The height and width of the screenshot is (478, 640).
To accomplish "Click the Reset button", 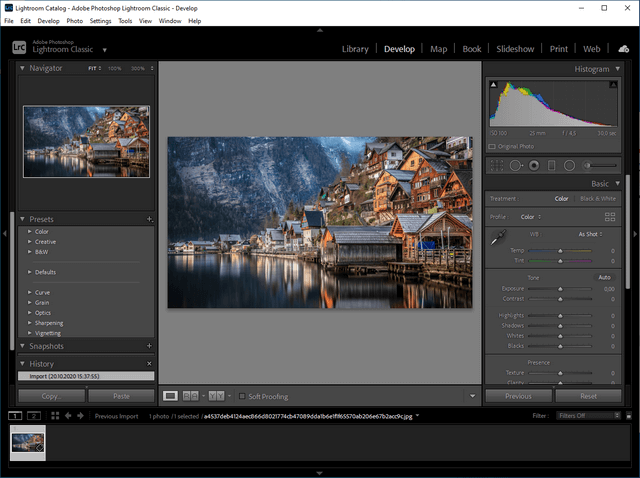I will coord(588,396).
